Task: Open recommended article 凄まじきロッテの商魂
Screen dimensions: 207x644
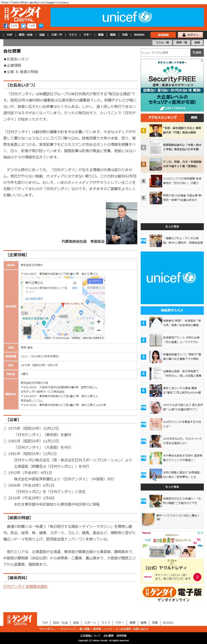Action: click(x=172, y=390)
